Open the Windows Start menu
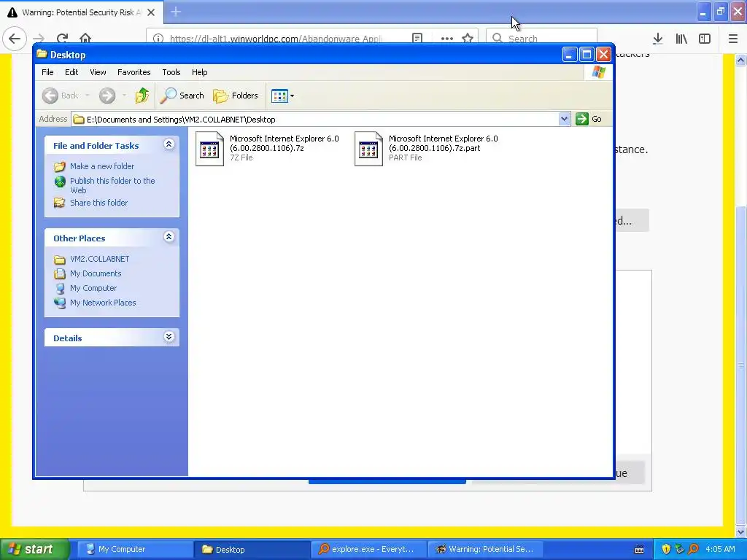The height and width of the screenshot is (560, 747). (35, 550)
